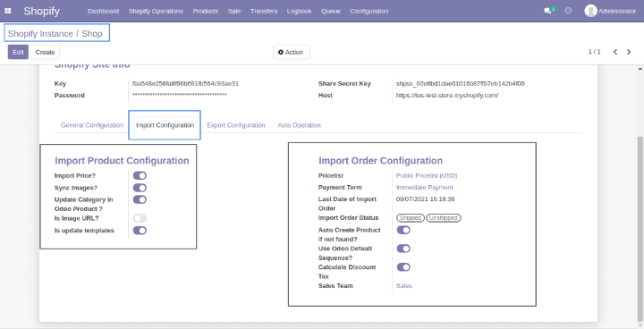This screenshot has width=644, height=329.
Task: Open the activities clock icon
Action: (x=569, y=11)
